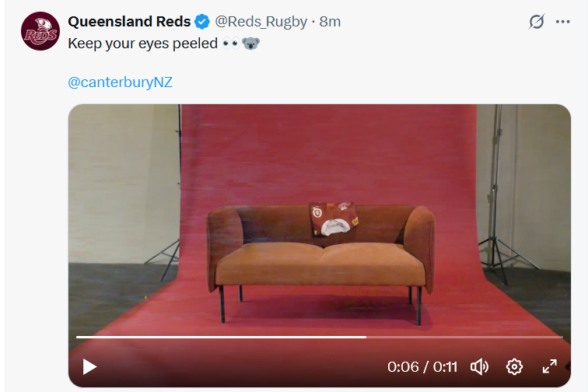Click the koala emoji in the tweet
This screenshot has width=588, height=392.
click(x=250, y=44)
